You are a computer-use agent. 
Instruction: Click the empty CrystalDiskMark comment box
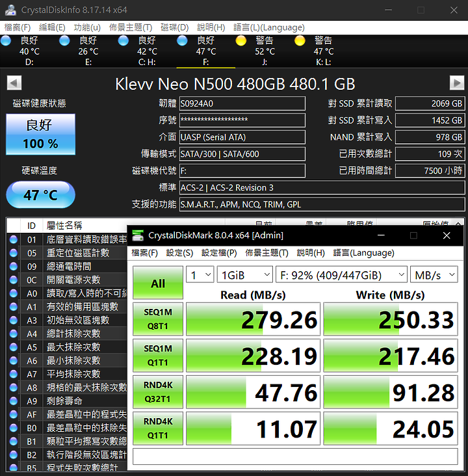click(295, 456)
